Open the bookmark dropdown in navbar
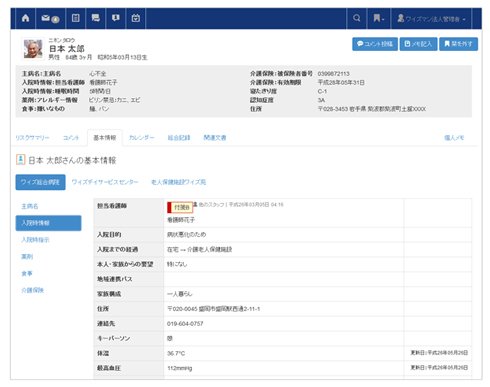Image resolution: width=490 pixels, height=387 pixels. click(378, 18)
